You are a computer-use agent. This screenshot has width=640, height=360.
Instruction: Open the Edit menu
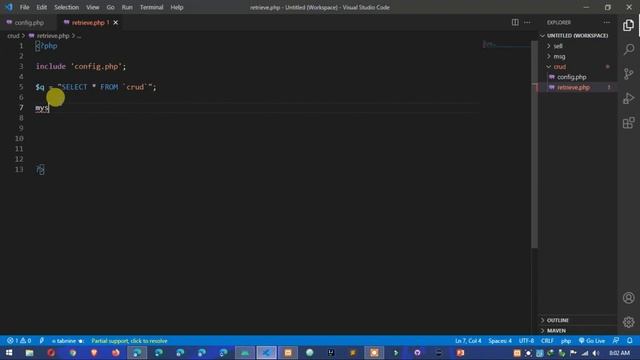(x=42, y=7)
